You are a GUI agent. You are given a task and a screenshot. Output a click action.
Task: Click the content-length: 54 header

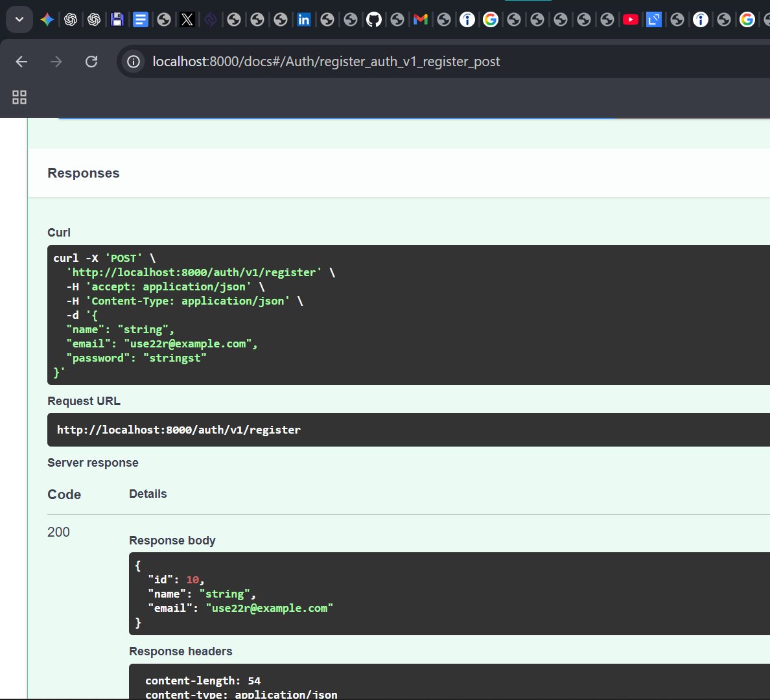point(203,681)
